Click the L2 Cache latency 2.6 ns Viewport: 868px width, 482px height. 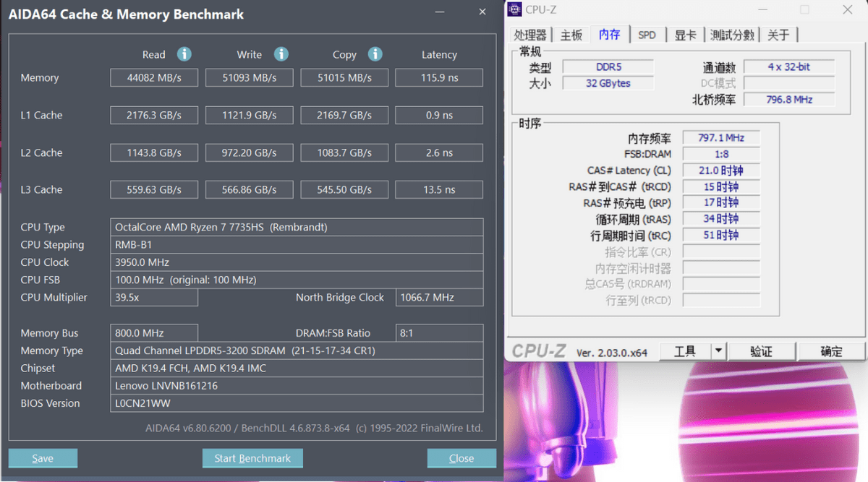(439, 152)
